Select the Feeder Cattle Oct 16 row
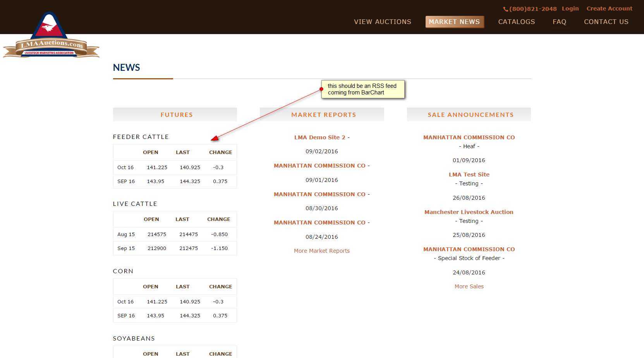The image size is (644, 358). [175, 168]
